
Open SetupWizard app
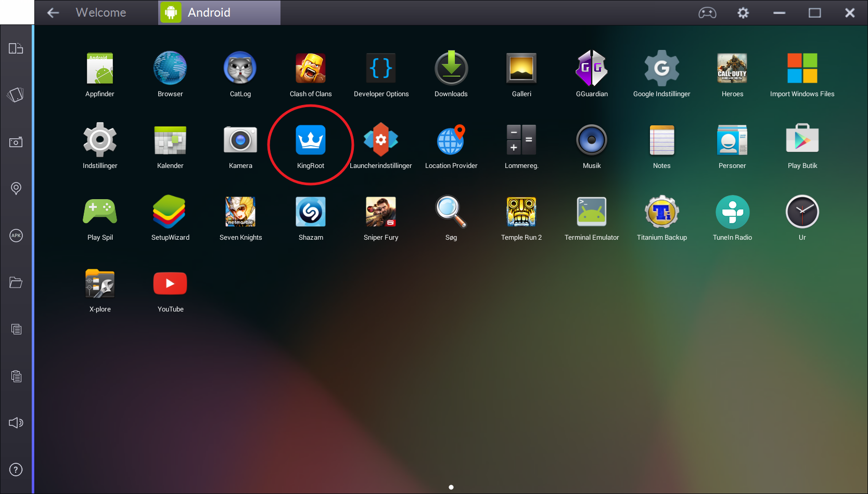coord(170,212)
